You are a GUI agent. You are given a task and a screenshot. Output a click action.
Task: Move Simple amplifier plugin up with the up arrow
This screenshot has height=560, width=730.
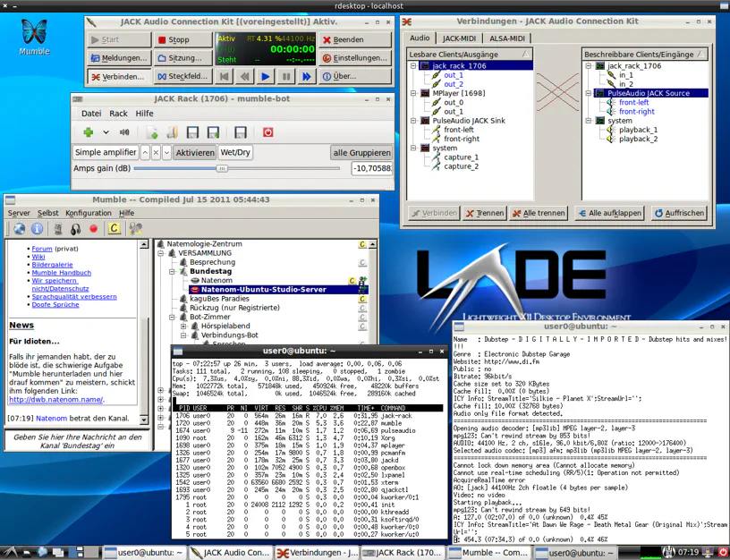[x=145, y=153]
